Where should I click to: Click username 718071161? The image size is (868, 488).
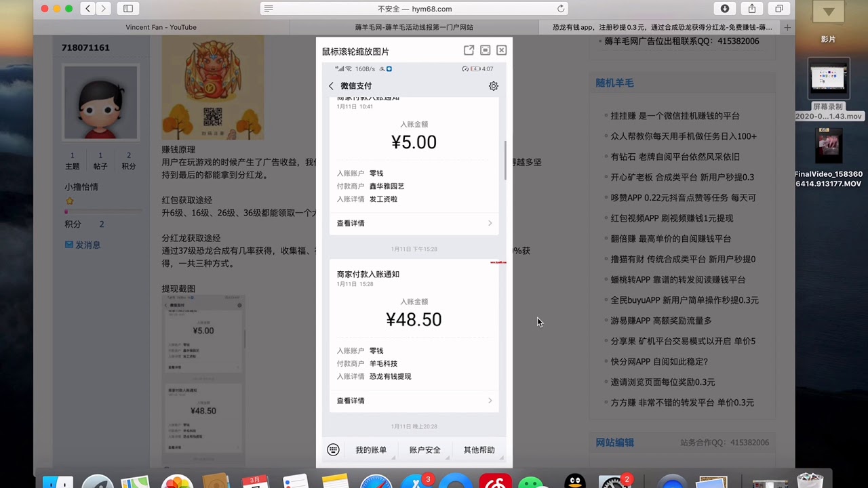click(x=85, y=47)
